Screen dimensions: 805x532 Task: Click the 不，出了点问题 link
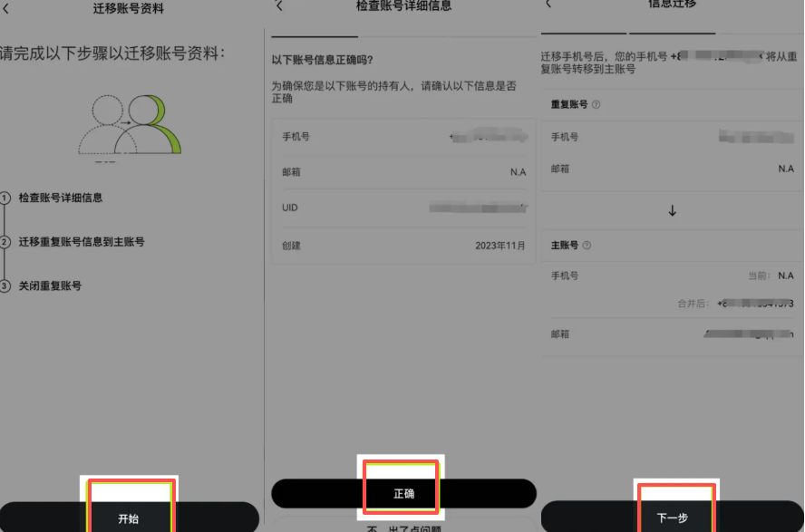coord(402,527)
